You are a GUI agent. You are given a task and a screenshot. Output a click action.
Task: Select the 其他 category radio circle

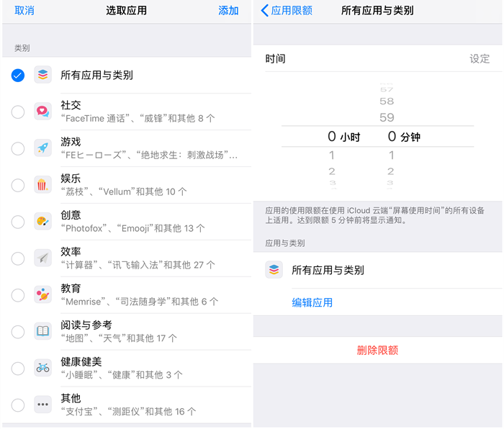(18, 405)
